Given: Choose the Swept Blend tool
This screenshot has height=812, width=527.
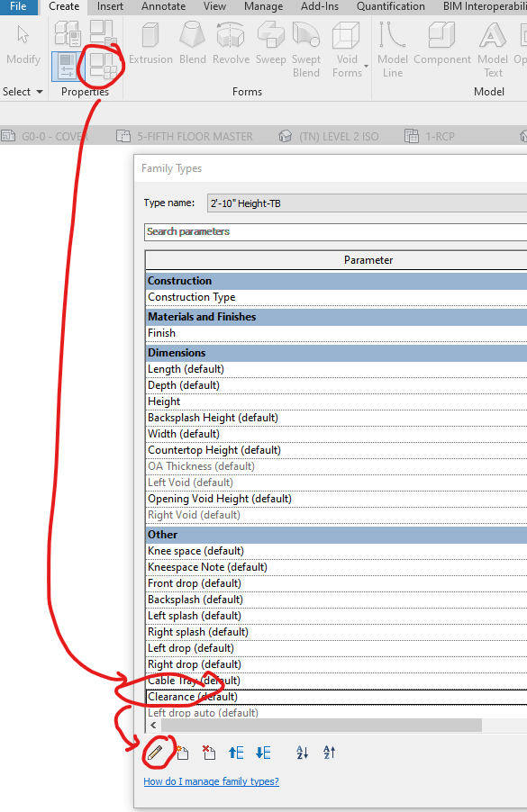Looking at the screenshot, I should click(305, 50).
